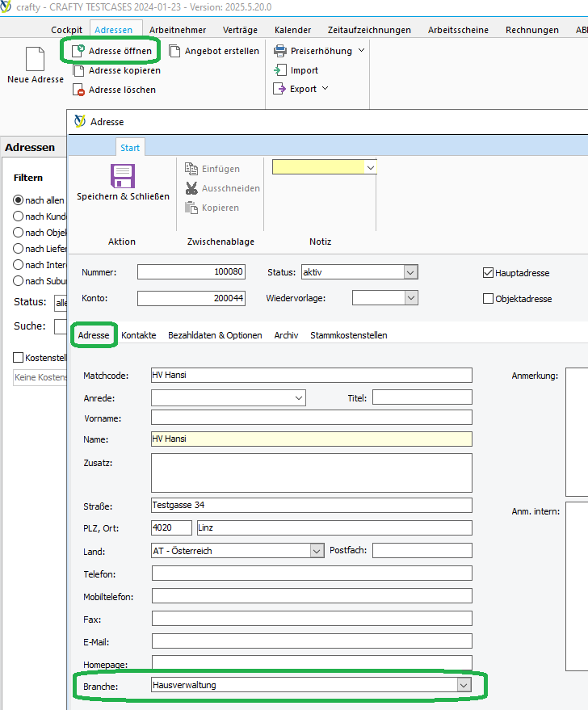This screenshot has width=588, height=710.
Task: Select the 'nach Obje' filter radio button
Action: [18, 233]
